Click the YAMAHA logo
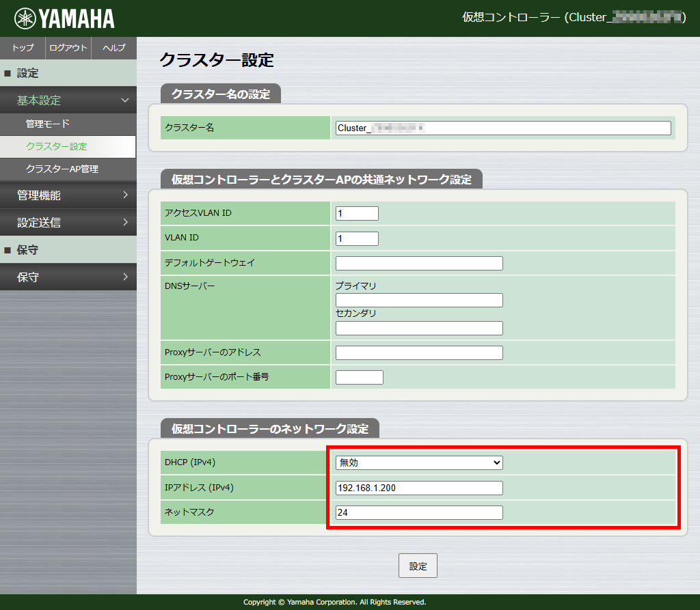 [x=64, y=18]
